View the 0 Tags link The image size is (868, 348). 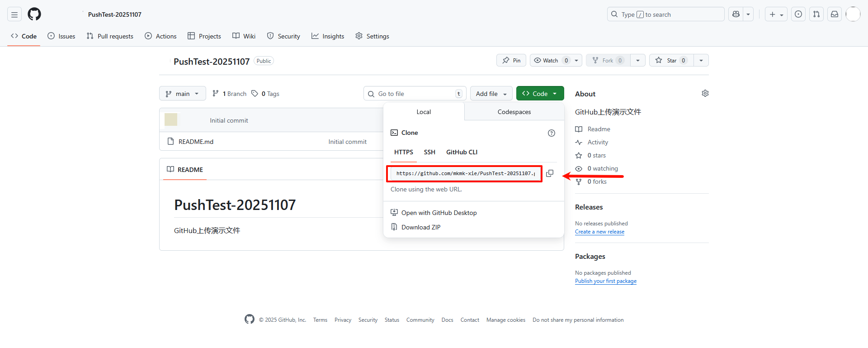coord(265,94)
